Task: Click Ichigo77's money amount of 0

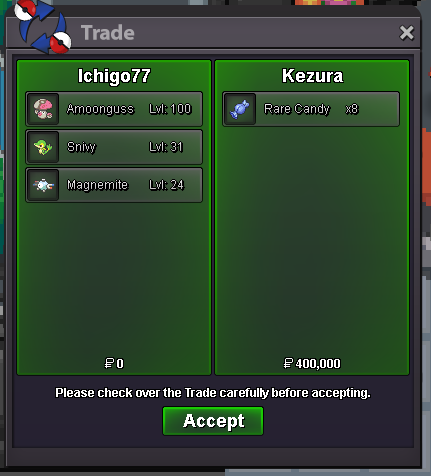Action: tap(114, 363)
